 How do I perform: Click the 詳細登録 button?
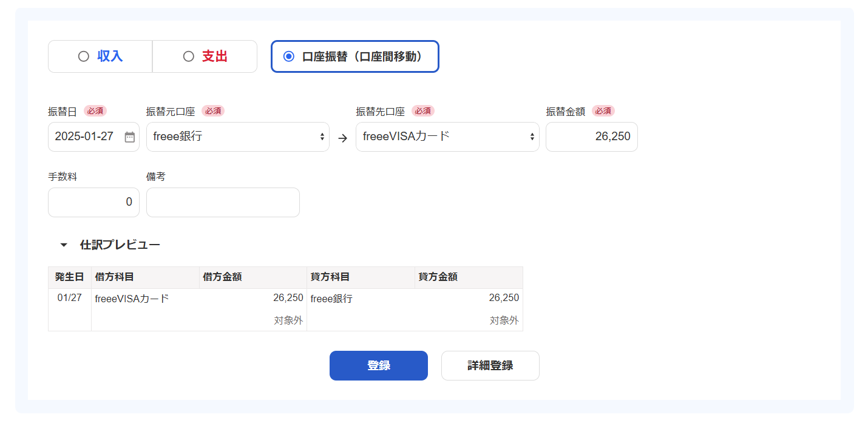[490, 365]
